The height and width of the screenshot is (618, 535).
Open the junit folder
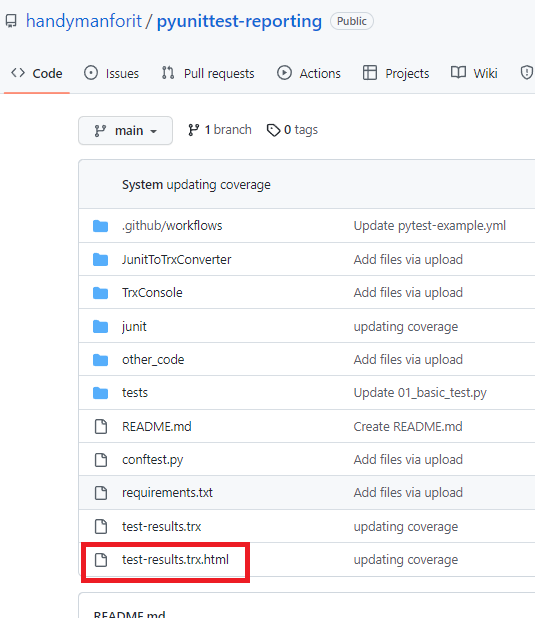tap(134, 327)
